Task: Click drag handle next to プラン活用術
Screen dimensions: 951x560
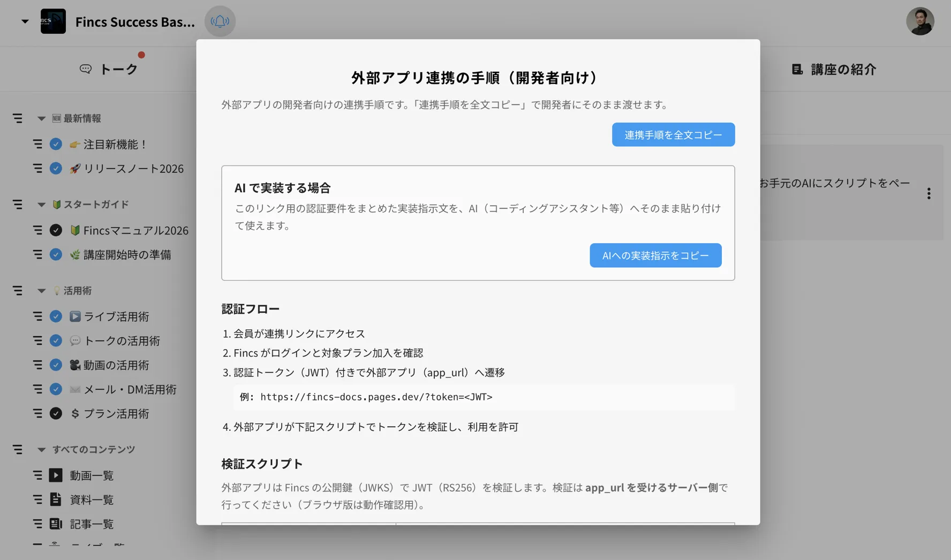Action: pos(37,413)
